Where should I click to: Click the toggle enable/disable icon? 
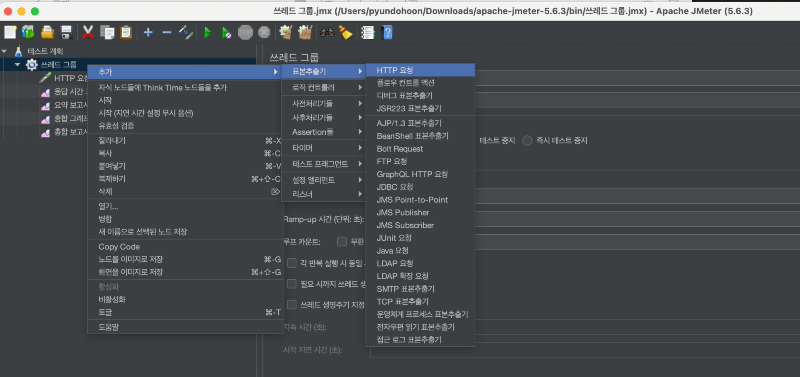(185, 33)
